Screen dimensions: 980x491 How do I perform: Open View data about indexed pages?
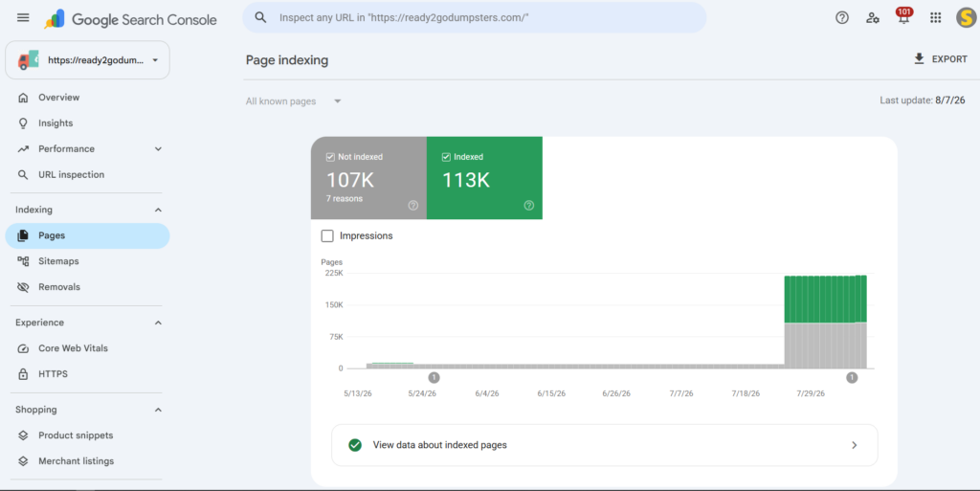click(605, 445)
